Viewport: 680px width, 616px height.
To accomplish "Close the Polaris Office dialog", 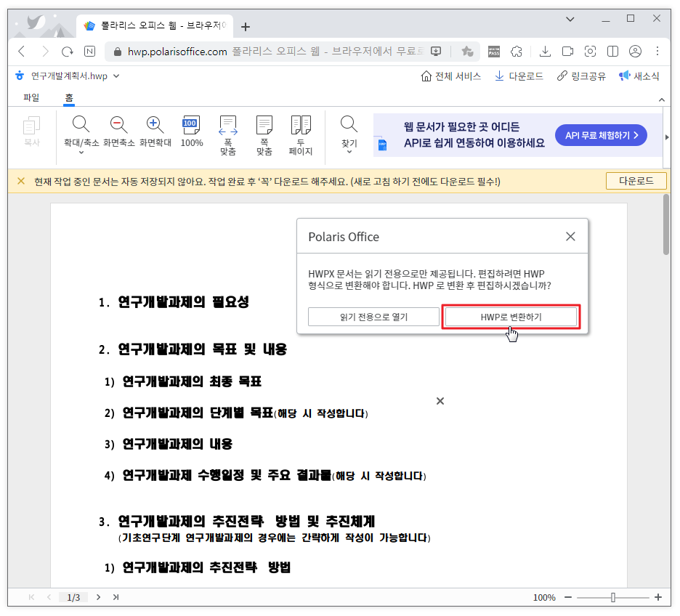I will click(570, 236).
